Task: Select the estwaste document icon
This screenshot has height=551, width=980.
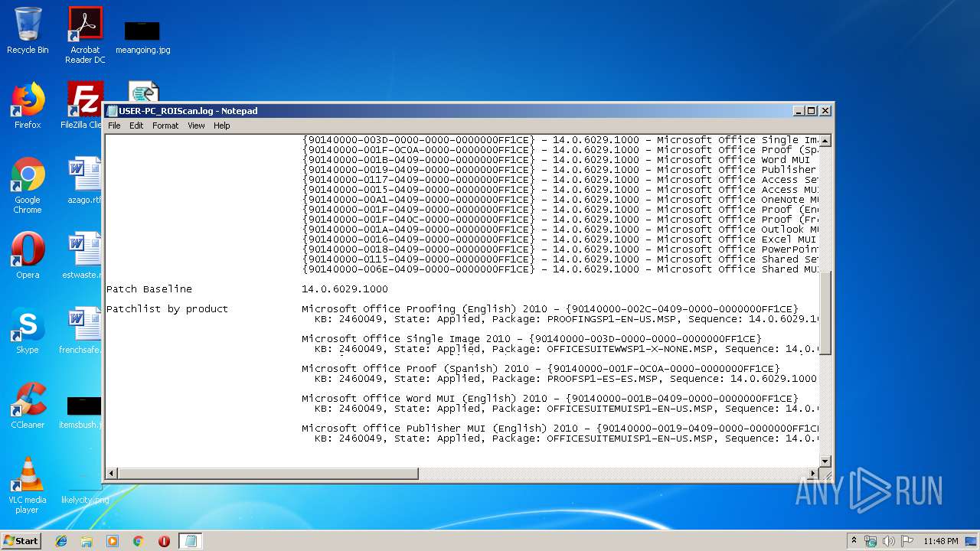Action: 83,256
